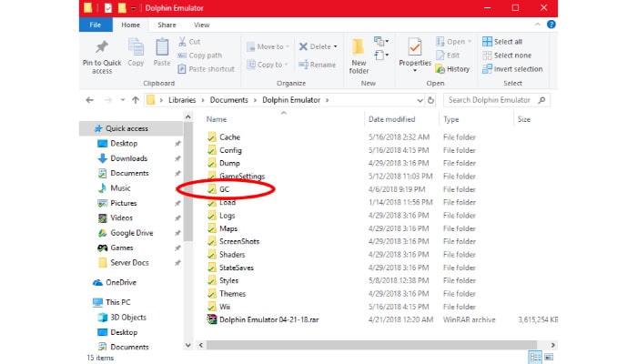Click the horizontal scrollbar right arrow
Image resolution: width=637 pixels, height=364 pixels.
(552, 345)
